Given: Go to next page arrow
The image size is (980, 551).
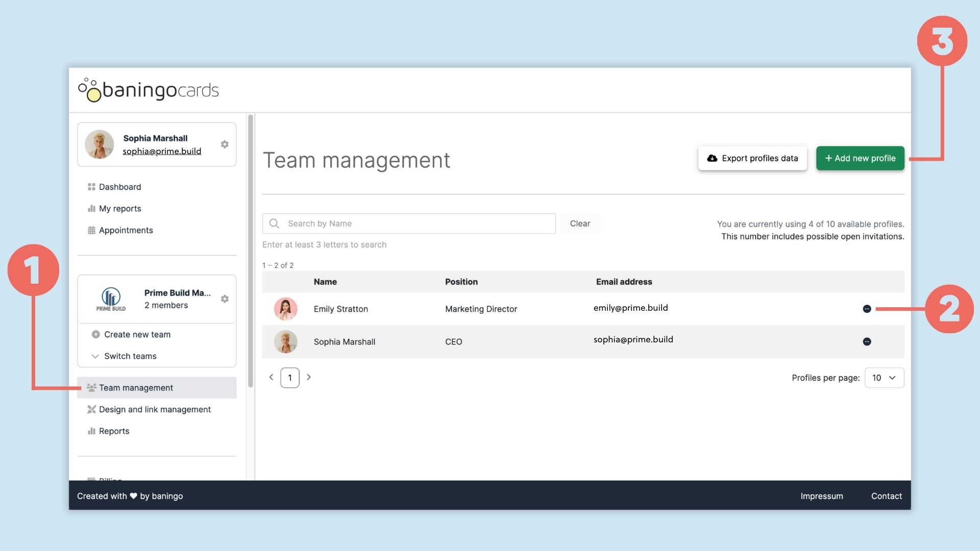Looking at the screenshot, I should [x=309, y=378].
